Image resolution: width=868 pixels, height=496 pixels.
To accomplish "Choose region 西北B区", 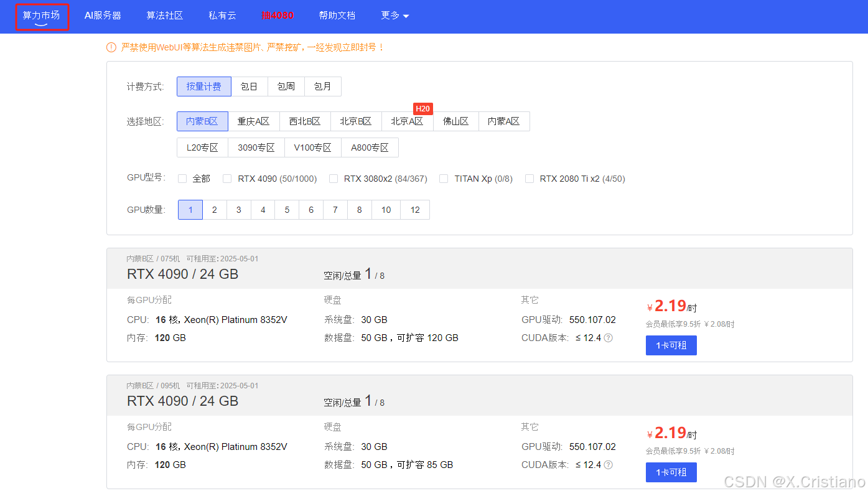I will coord(305,121).
